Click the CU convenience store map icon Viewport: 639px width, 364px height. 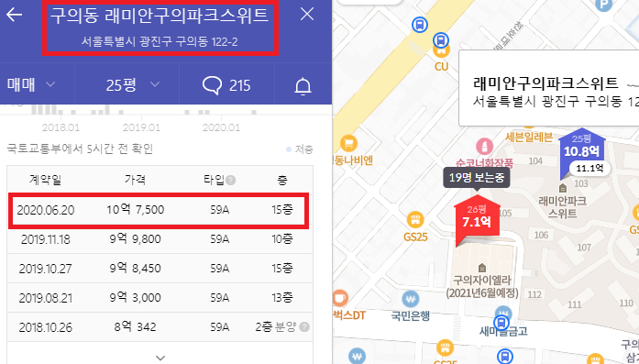441,51
